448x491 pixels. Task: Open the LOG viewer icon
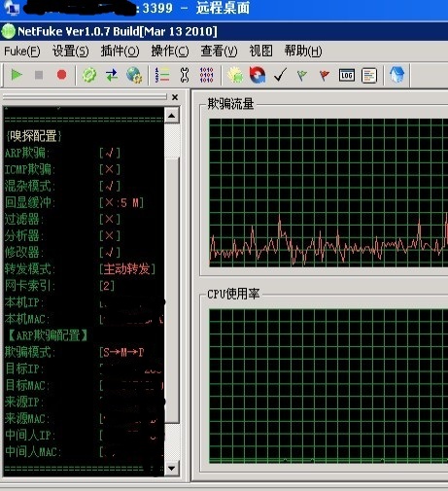(347, 75)
